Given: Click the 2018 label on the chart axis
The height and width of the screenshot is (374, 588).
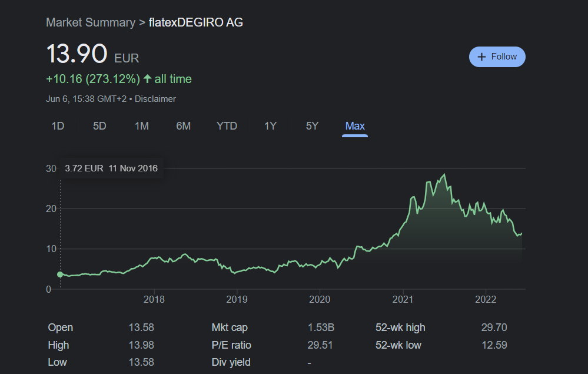Looking at the screenshot, I should [x=154, y=299].
